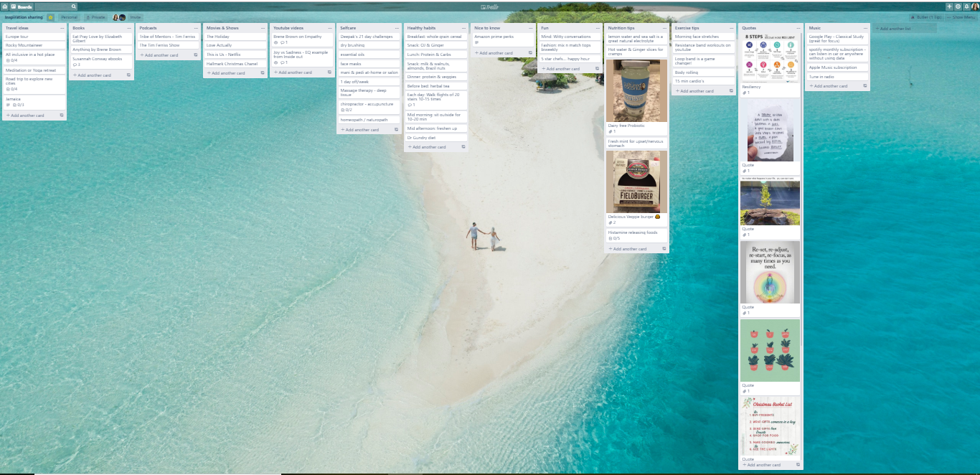Change Private visibility setting
Image resolution: width=980 pixels, height=475 pixels.
(x=96, y=17)
